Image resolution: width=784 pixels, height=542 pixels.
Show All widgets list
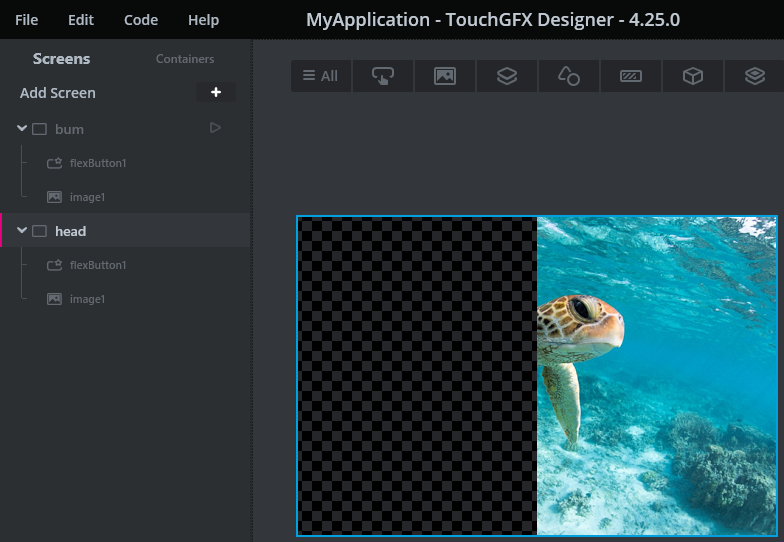click(x=321, y=76)
